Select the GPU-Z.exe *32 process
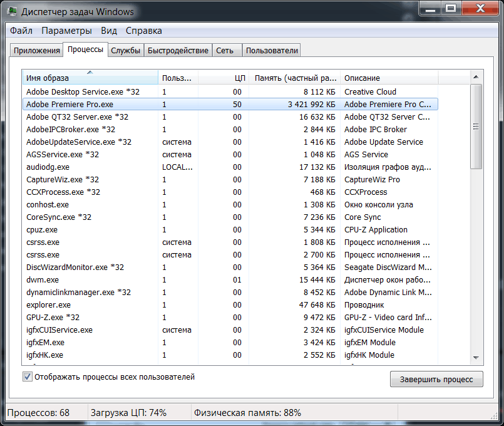 click(230, 318)
